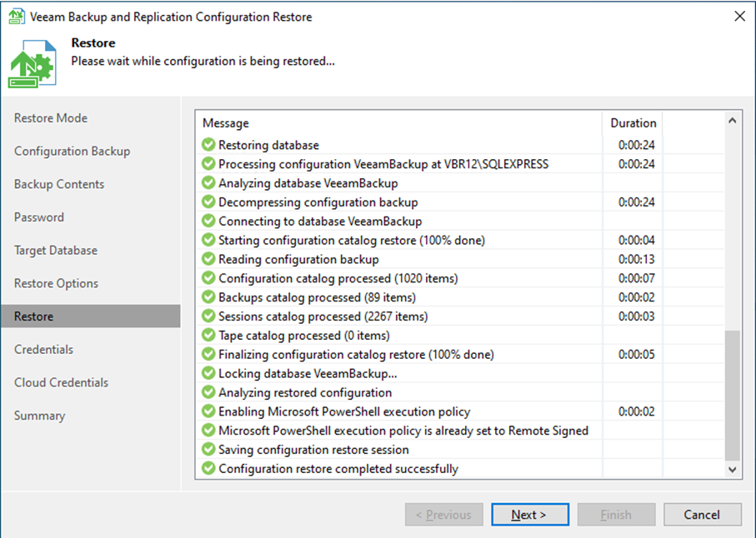The height and width of the screenshot is (538, 756).
Task: Click the log scrollbar down arrow
Action: coord(733,470)
